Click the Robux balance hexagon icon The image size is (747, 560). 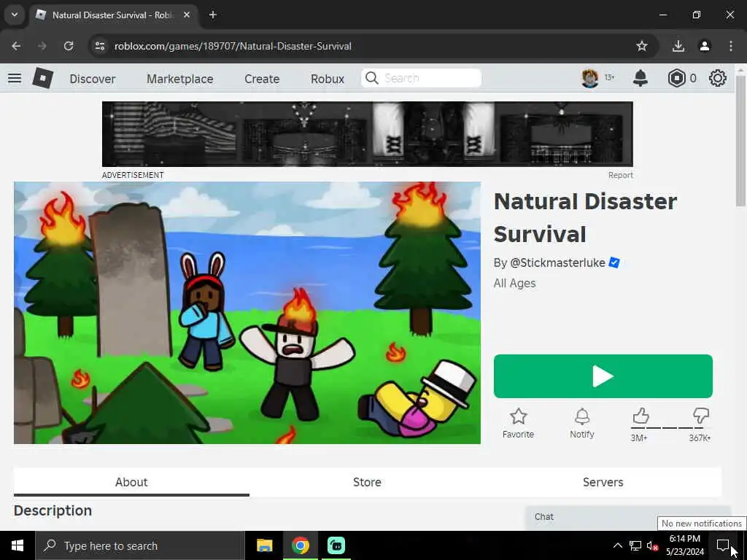click(676, 78)
